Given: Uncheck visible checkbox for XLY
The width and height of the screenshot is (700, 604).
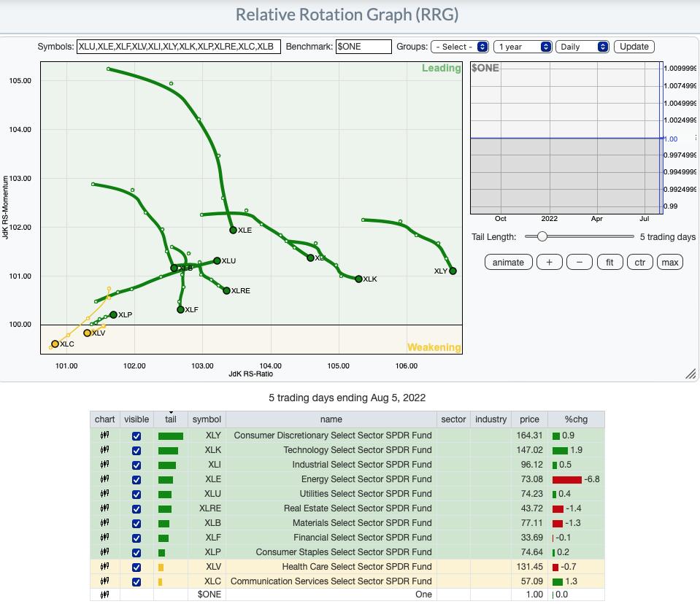Looking at the screenshot, I should pos(136,435).
